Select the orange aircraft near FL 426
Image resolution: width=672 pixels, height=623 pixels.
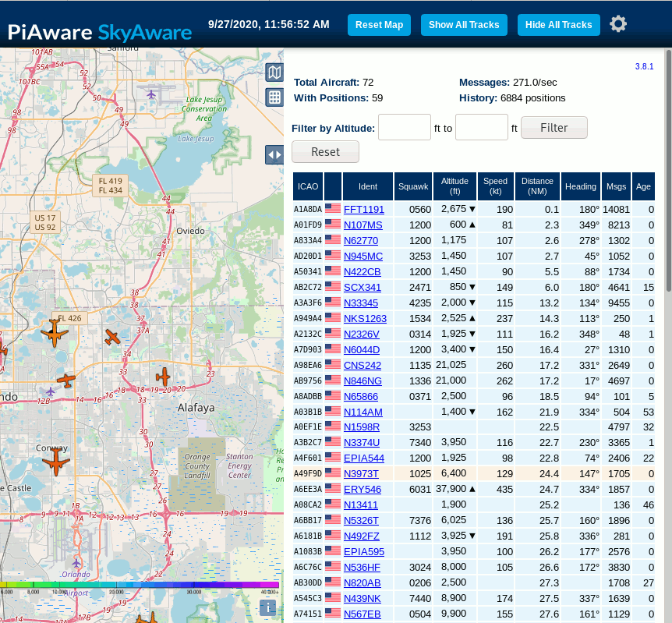coord(55,333)
